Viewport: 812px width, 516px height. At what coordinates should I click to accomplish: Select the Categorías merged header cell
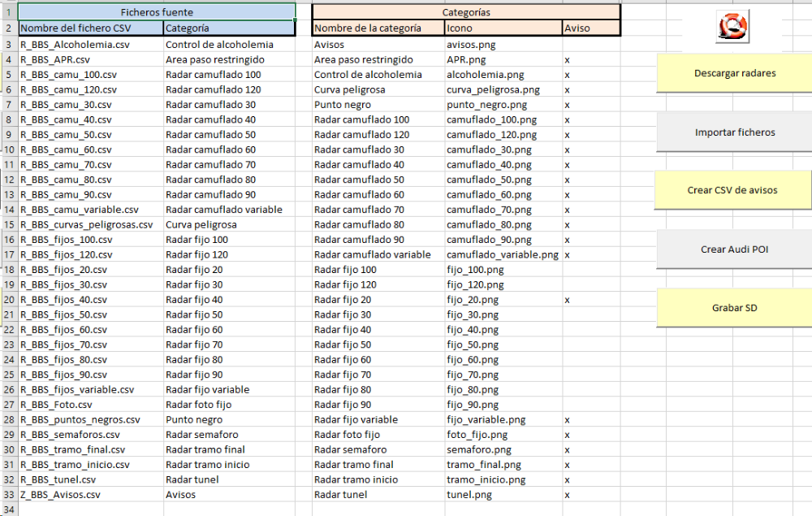pos(465,12)
